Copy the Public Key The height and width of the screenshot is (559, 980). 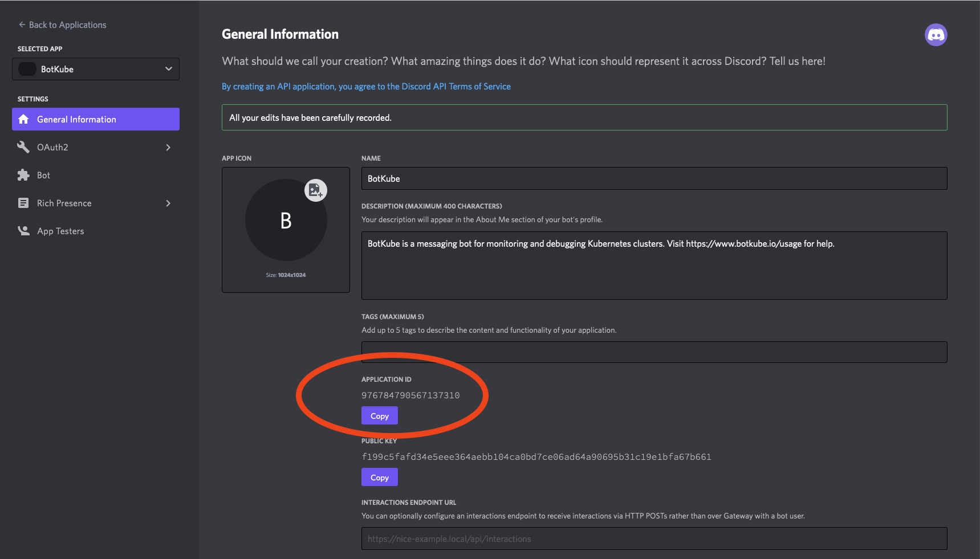379,477
